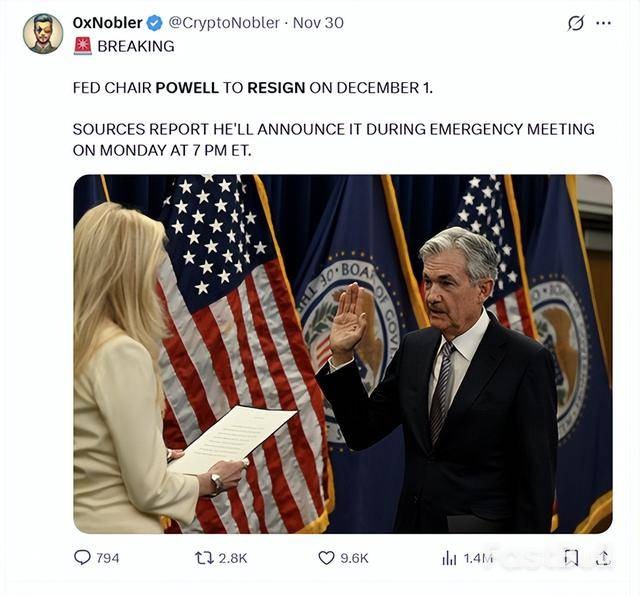Click the blue verified badge
Screen dimensions: 640x595
(155, 22)
